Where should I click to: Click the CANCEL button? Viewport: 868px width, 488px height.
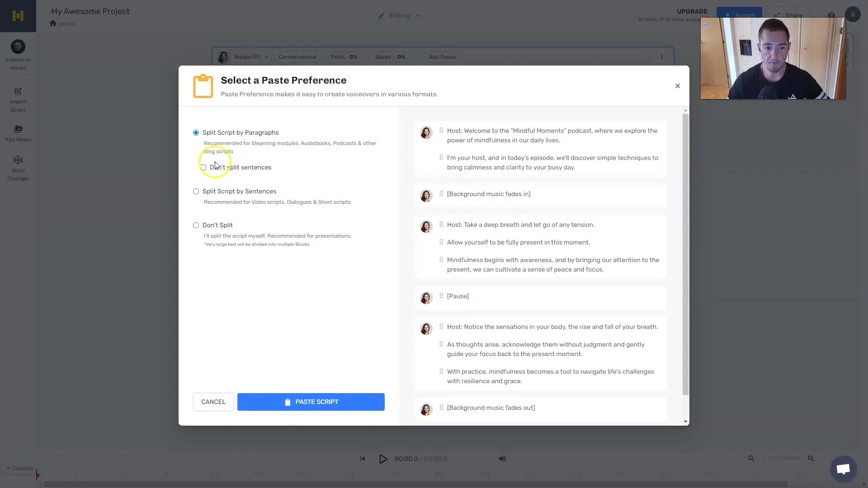click(213, 402)
